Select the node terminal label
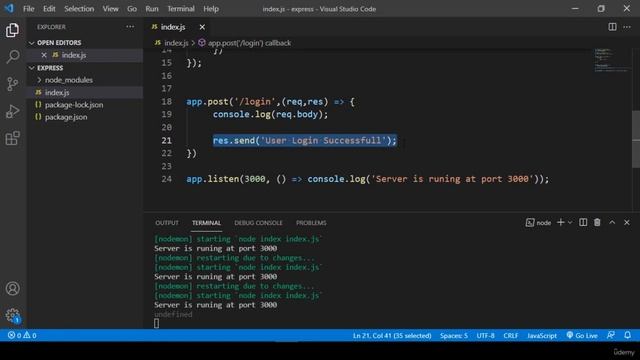This screenshot has height=360, width=640. (538, 223)
